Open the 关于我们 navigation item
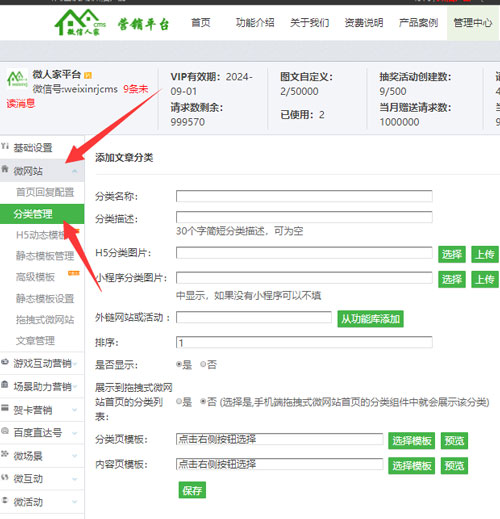Viewport: 500px width, 519px height. tap(309, 23)
